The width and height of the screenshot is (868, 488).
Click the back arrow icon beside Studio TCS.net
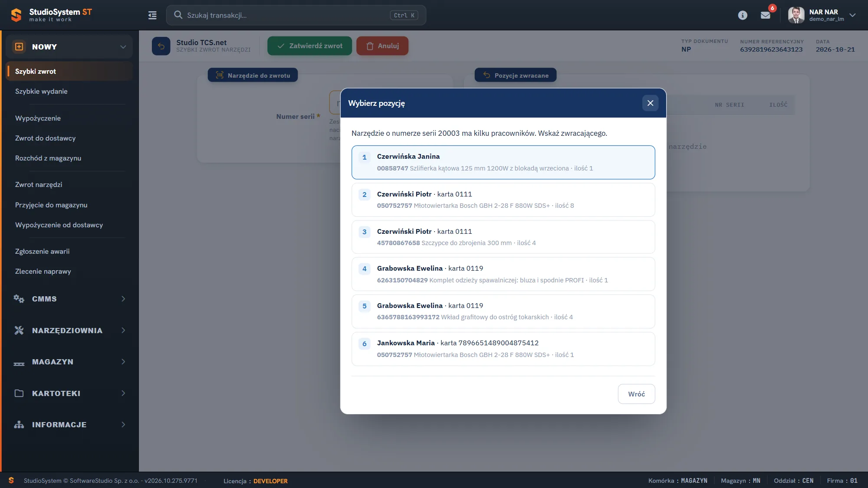pos(161,46)
